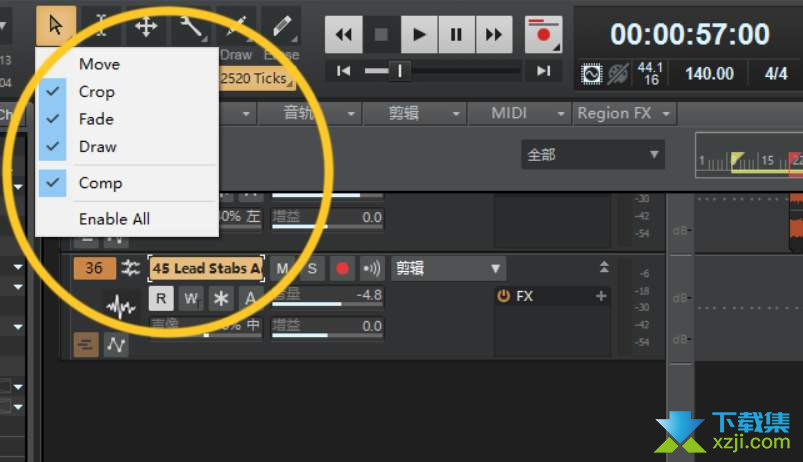Click the A archive button on track 36

[x=250, y=298]
